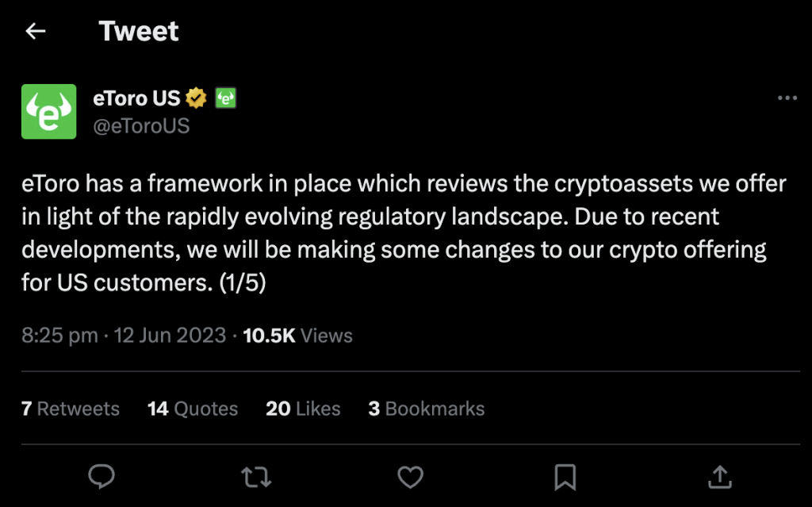The image size is (812, 507).
Task: Open the eToro US display name
Action: pyautogui.click(x=136, y=98)
